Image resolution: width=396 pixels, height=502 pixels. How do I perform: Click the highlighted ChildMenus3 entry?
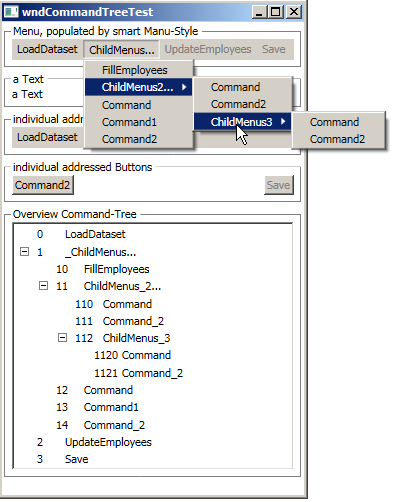tap(243, 122)
